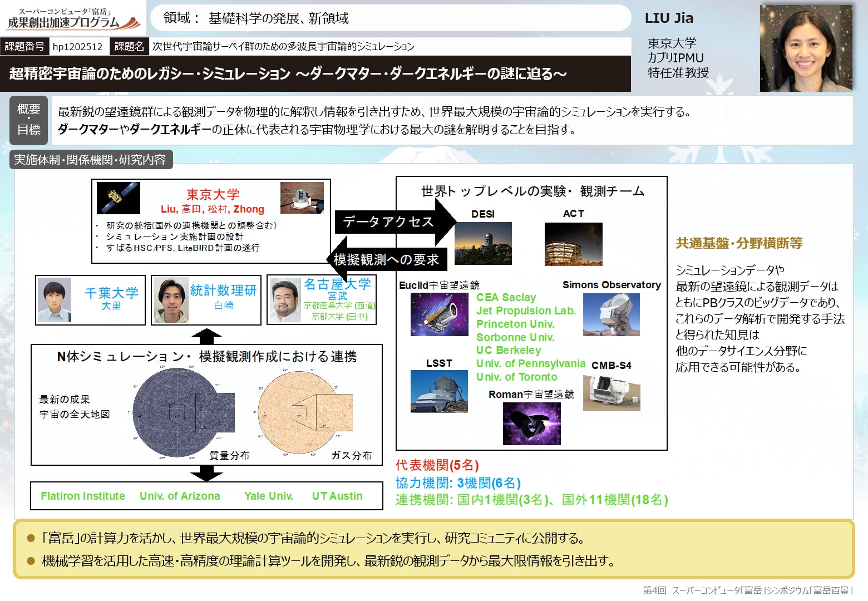Click the 質量分布 all-sky map
Screen dimensions: 868x601
tap(184, 412)
